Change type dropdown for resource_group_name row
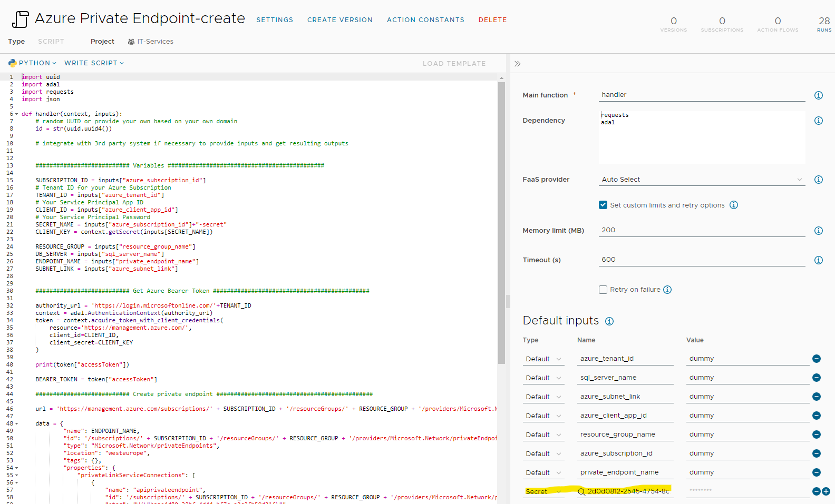The width and height of the screenshot is (835, 504). point(543,435)
